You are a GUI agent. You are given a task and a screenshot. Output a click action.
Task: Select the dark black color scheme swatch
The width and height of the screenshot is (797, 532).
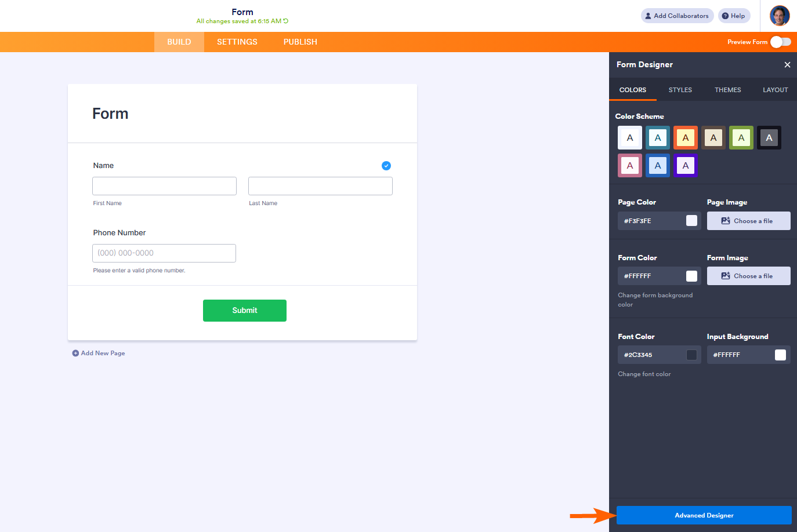point(769,138)
